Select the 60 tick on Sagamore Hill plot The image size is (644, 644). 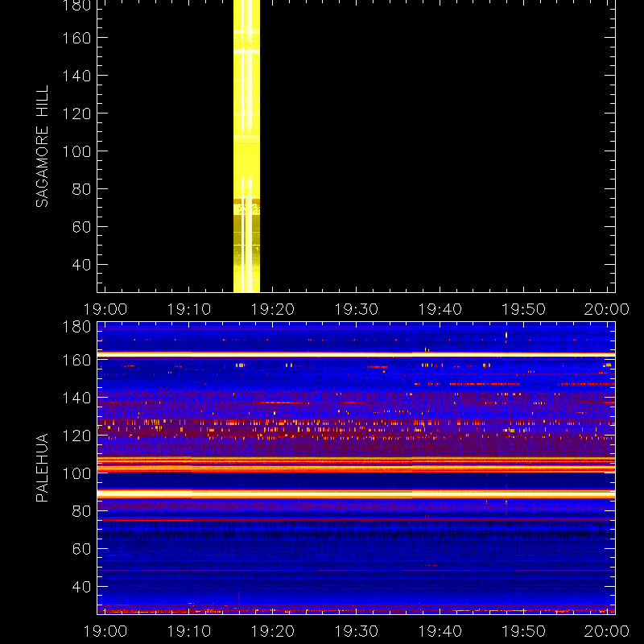pyautogui.click(x=81, y=227)
